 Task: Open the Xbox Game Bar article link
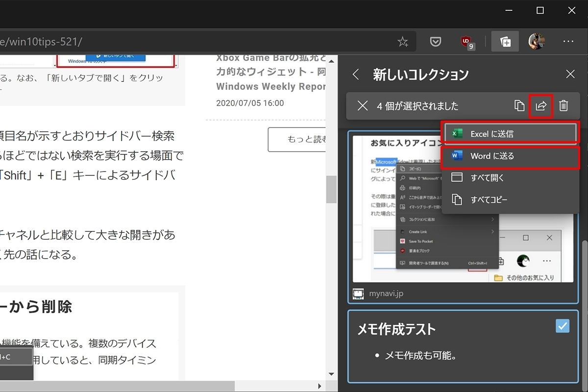coord(271,72)
